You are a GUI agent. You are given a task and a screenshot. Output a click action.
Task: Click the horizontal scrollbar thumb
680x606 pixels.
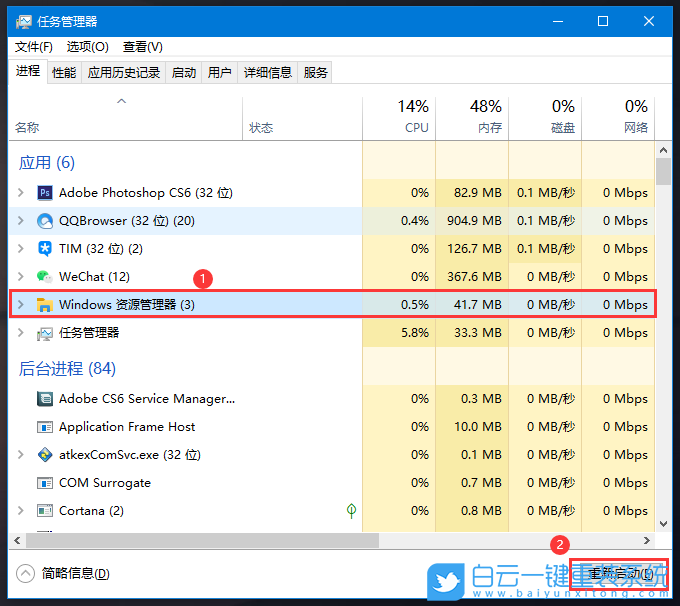203,540
